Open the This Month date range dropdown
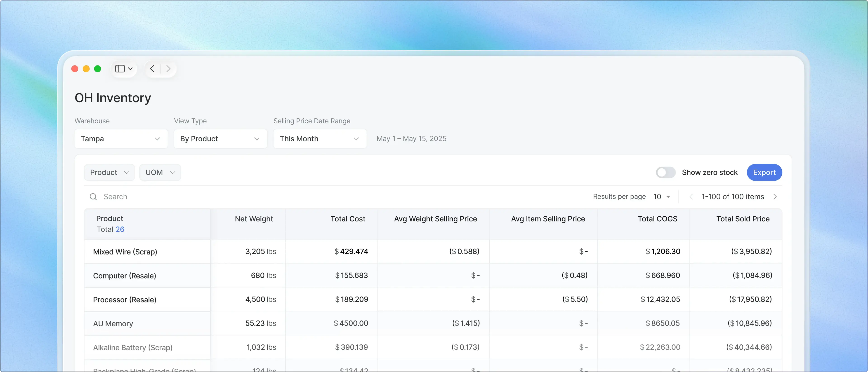868x372 pixels. coord(320,139)
